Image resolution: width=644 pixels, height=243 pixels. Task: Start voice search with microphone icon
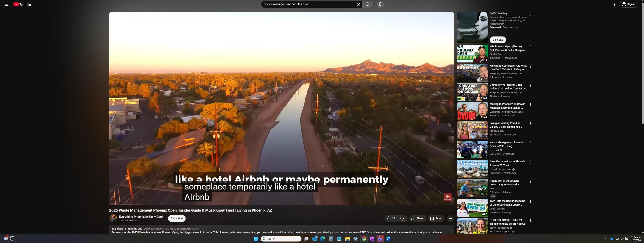pos(380,4)
